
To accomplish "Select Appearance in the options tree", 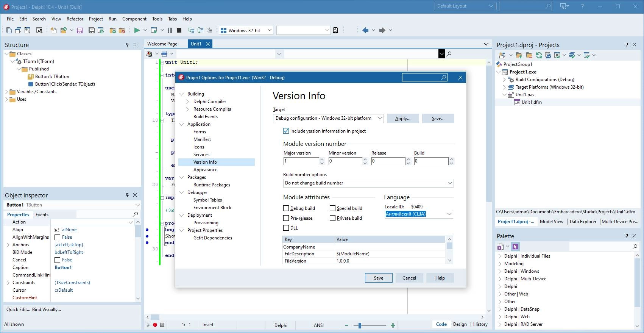I will click(x=205, y=170).
